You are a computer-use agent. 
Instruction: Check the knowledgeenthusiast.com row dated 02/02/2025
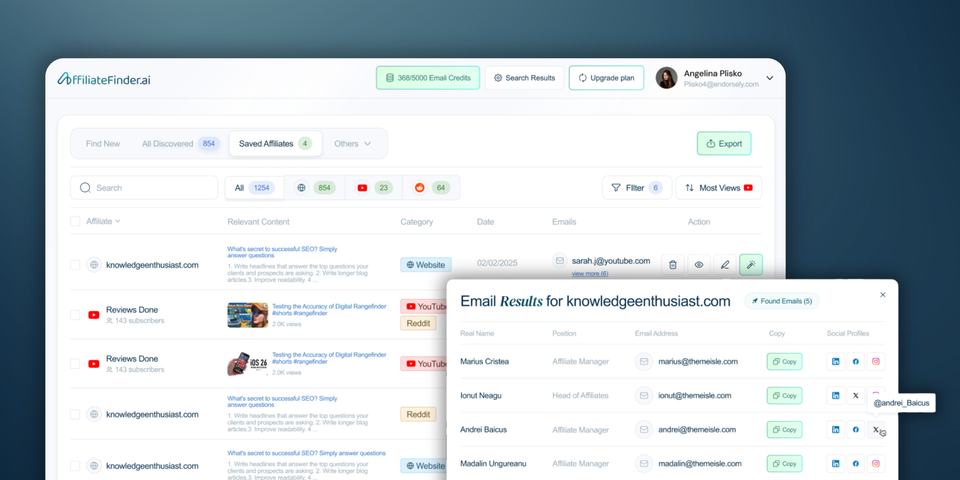click(75, 265)
